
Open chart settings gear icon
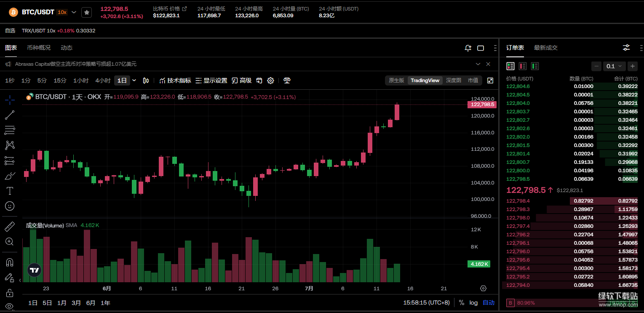271,80
